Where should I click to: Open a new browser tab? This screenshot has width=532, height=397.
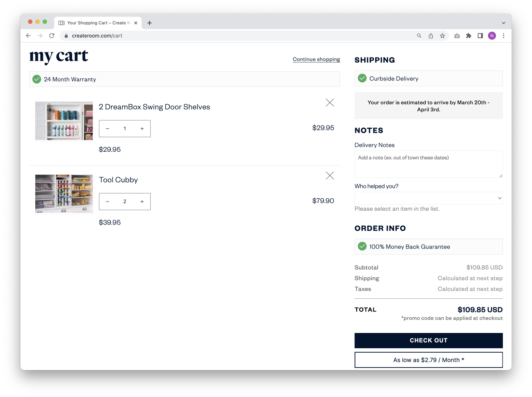click(150, 23)
